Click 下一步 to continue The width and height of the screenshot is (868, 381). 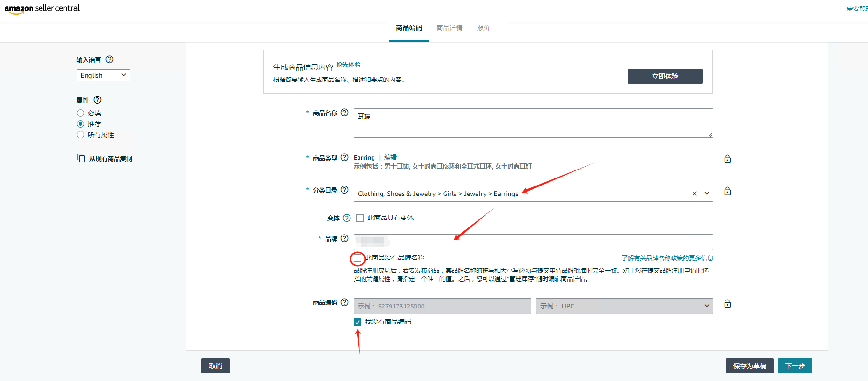795,366
